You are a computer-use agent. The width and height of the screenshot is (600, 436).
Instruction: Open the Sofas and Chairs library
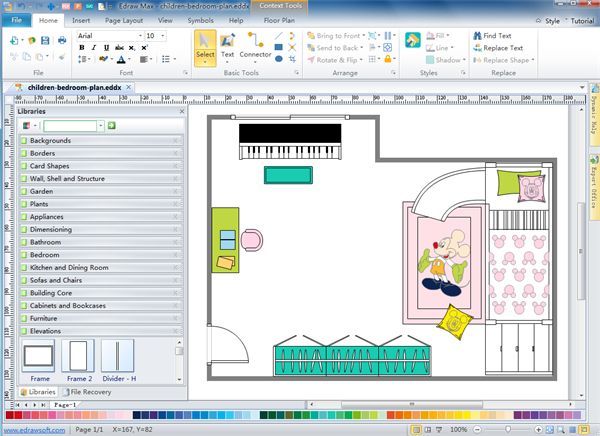pyautogui.click(x=101, y=280)
